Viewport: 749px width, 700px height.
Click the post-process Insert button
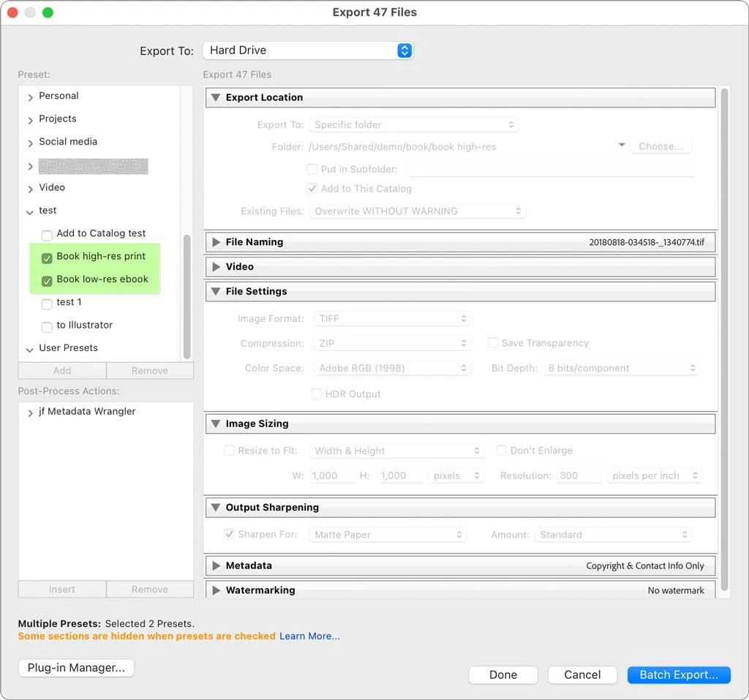(62, 590)
